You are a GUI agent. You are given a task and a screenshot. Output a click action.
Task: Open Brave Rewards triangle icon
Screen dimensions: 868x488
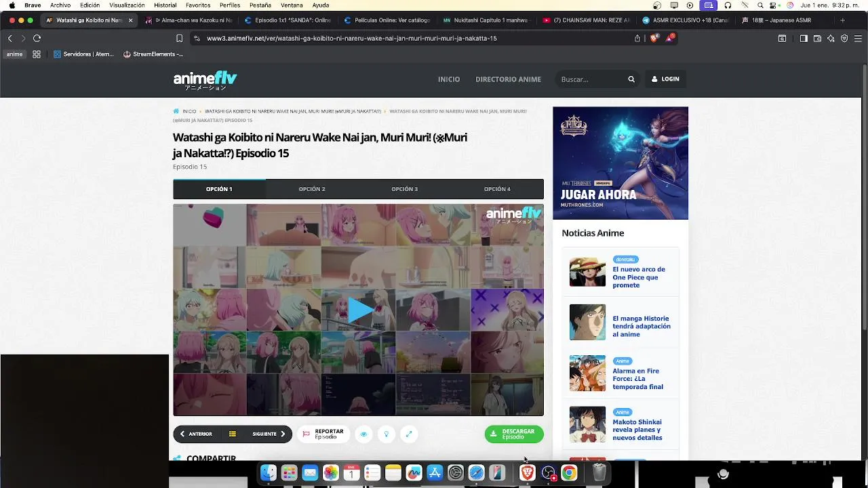point(669,39)
